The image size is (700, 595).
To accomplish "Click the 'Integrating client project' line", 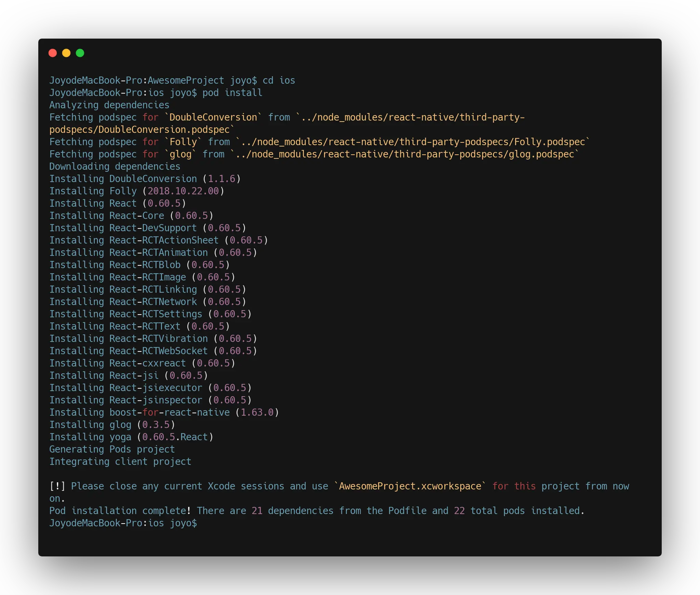I will [120, 462].
